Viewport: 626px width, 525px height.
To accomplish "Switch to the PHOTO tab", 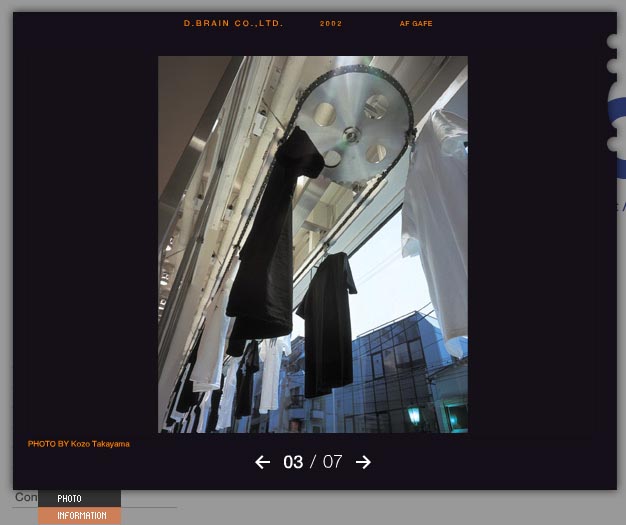I will coord(70,498).
